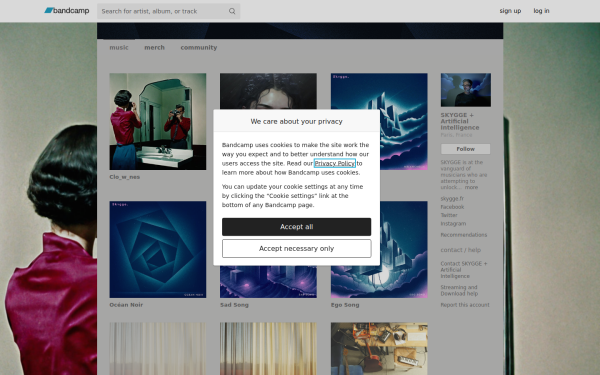Click the SKYGGE artist profile photo
Image resolution: width=600 pixels, height=375 pixels.
pyautogui.click(x=466, y=90)
